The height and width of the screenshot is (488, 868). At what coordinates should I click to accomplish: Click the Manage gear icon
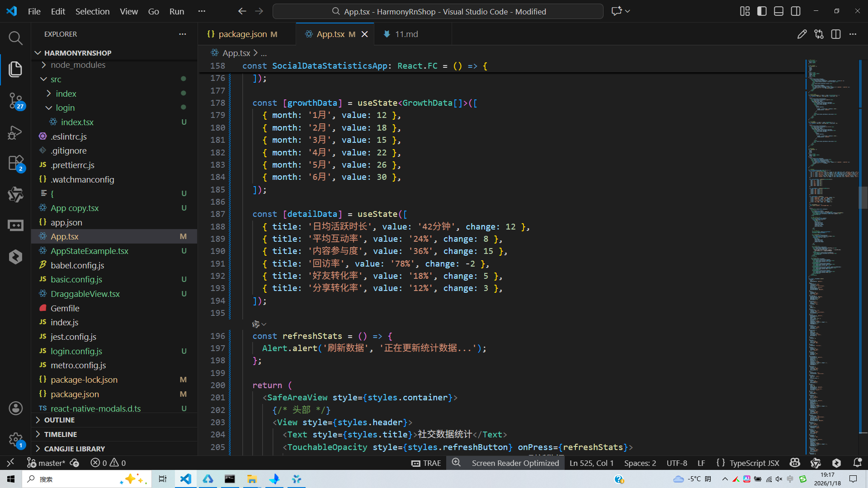[15, 439]
